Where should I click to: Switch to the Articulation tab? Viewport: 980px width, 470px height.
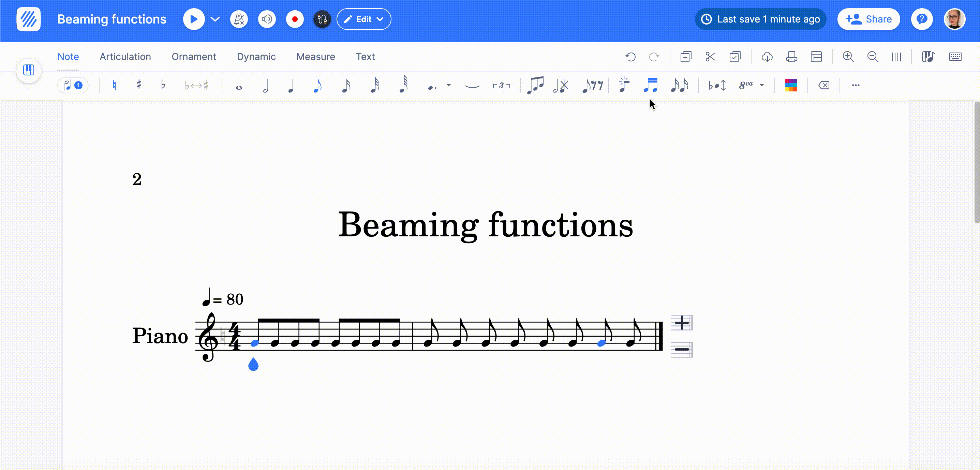125,57
